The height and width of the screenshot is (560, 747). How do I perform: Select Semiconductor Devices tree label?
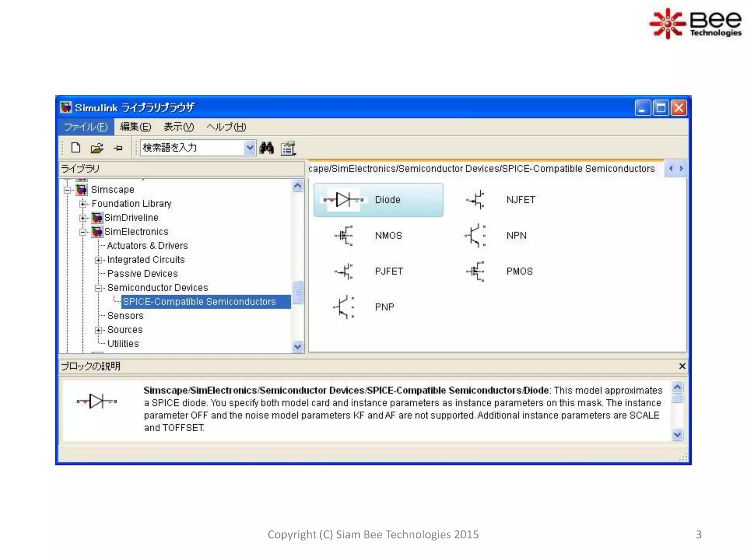coord(158,288)
